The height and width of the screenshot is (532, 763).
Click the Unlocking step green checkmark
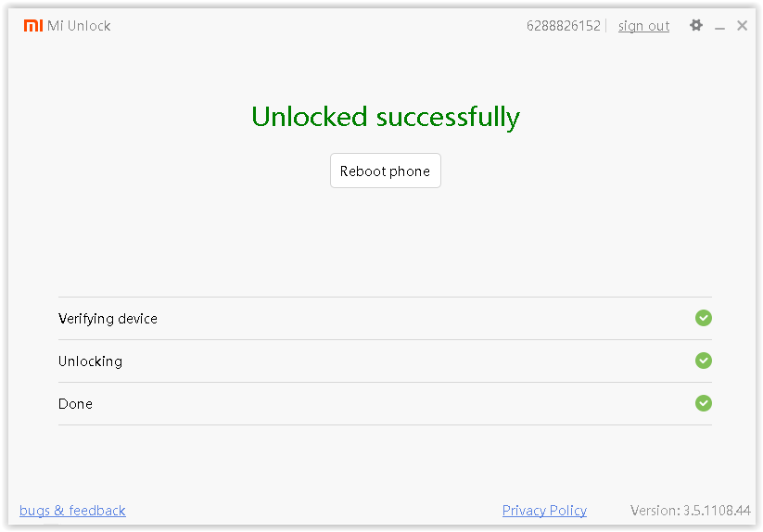click(704, 361)
